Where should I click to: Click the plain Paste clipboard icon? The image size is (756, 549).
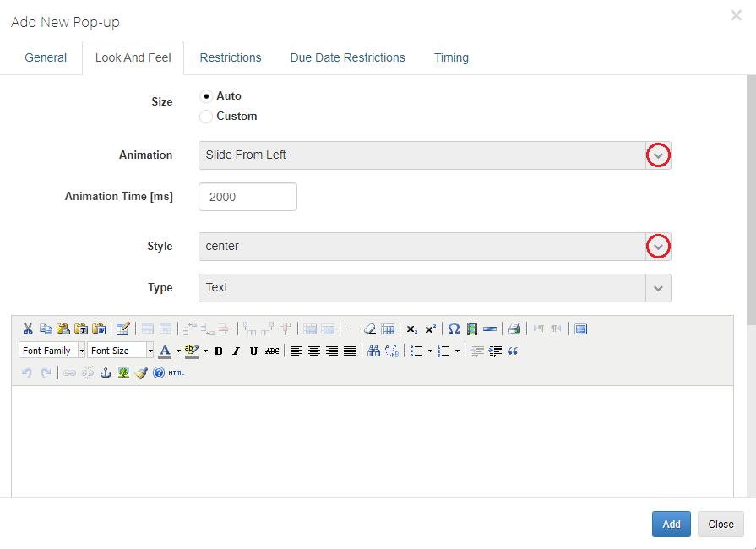coord(63,329)
